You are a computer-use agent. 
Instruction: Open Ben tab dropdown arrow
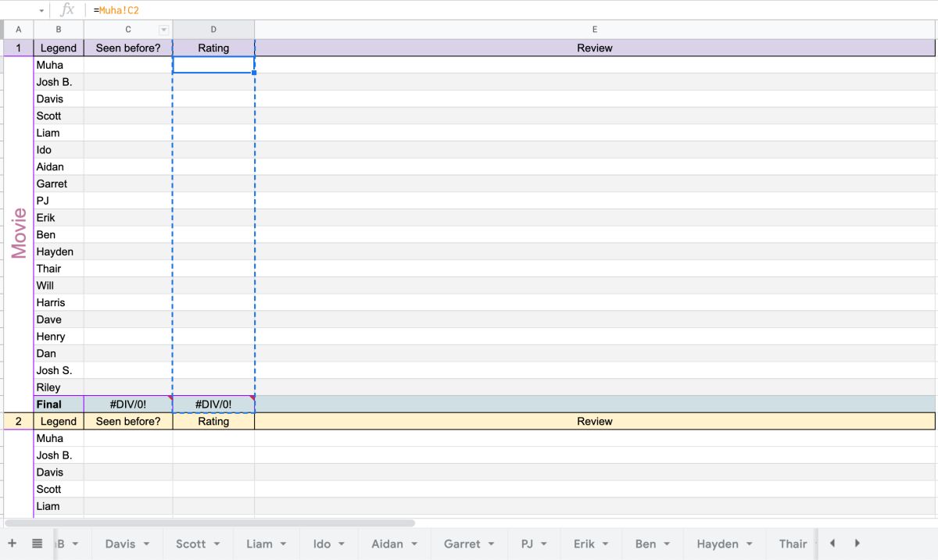point(667,544)
